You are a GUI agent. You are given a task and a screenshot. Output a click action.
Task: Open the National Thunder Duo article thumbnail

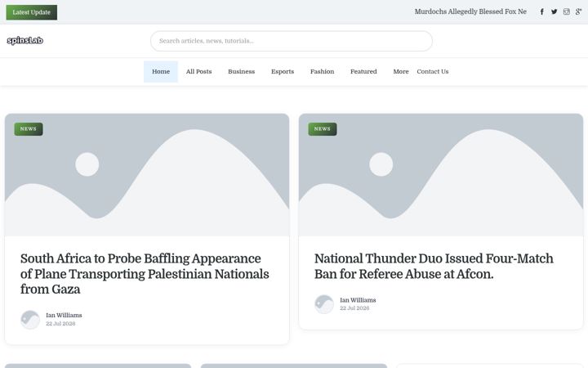[x=441, y=175]
